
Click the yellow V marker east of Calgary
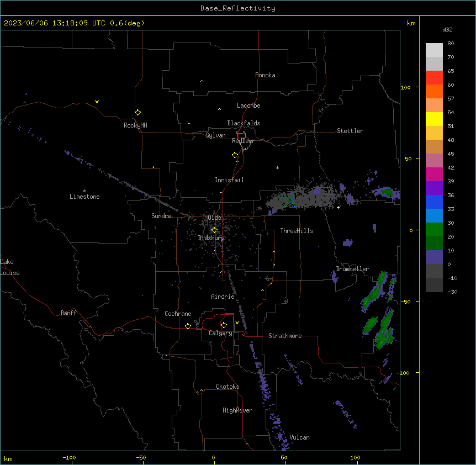pos(237,323)
